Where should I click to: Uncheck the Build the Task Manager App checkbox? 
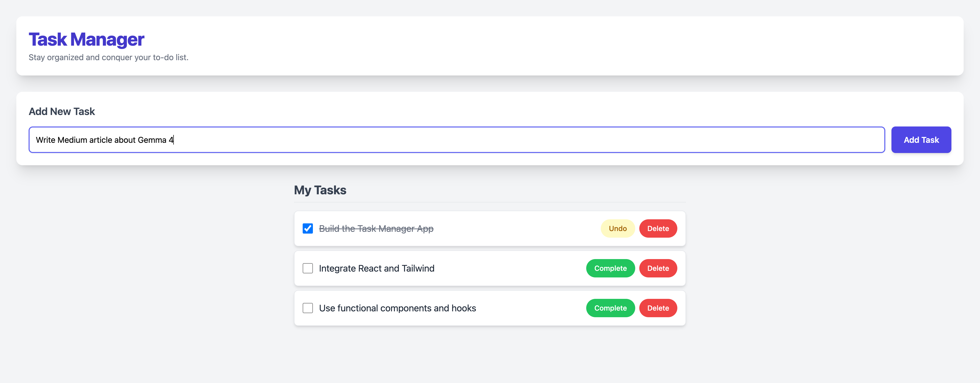coord(308,228)
